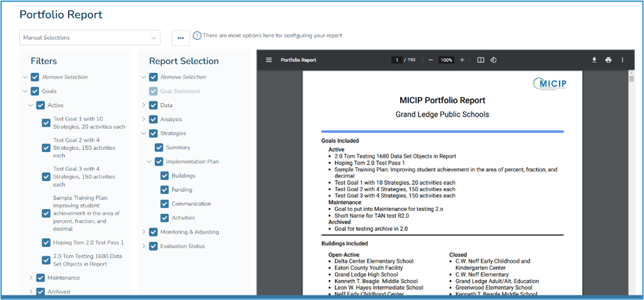Expand the Monitoring & Adjusting section
Screen dimensions: 644x300
tap(144, 232)
